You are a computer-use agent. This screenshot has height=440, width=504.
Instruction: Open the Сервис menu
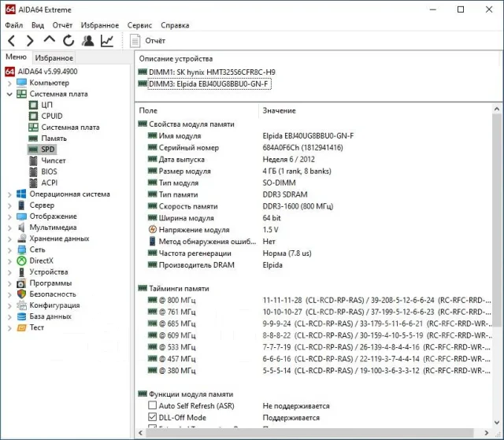point(139,25)
